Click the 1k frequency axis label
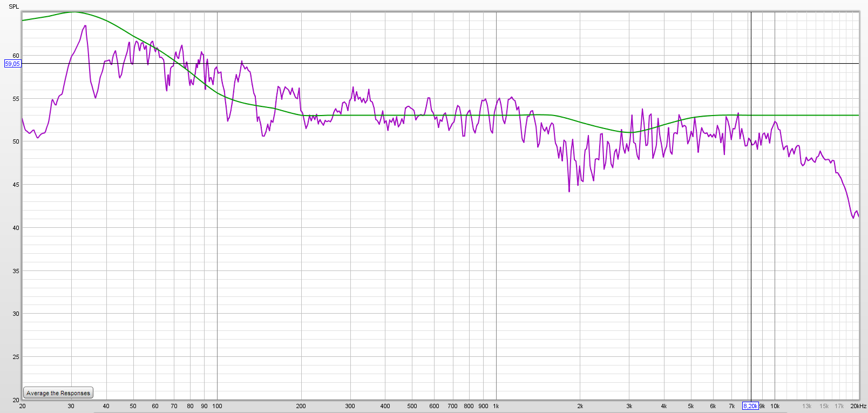868x413 pixels. pyautogui.click(x=496, y=406)
